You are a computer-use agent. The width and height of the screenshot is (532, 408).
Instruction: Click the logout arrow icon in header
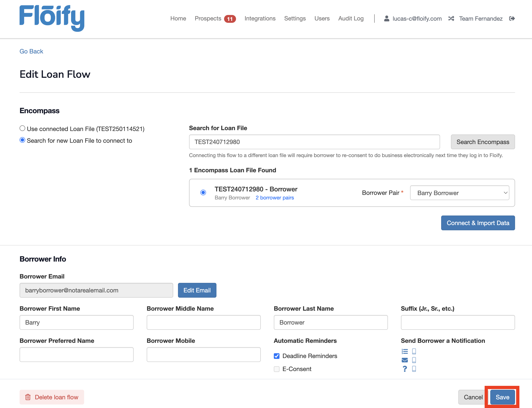(512, 18)
